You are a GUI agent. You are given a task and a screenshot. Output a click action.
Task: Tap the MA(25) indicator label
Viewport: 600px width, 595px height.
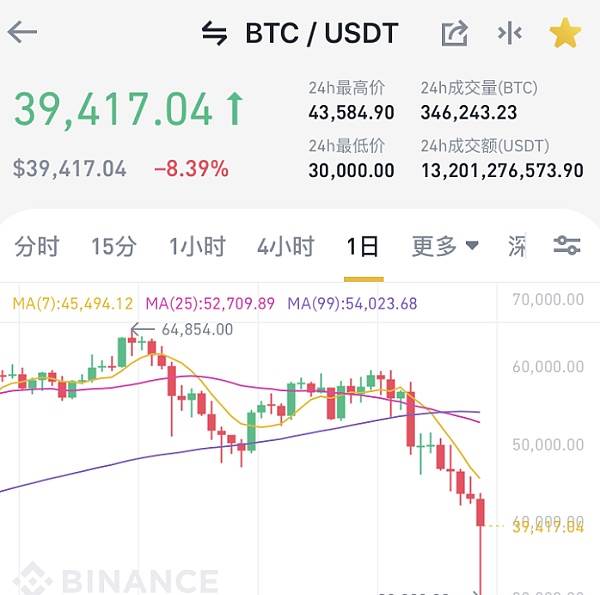point(210,304)
